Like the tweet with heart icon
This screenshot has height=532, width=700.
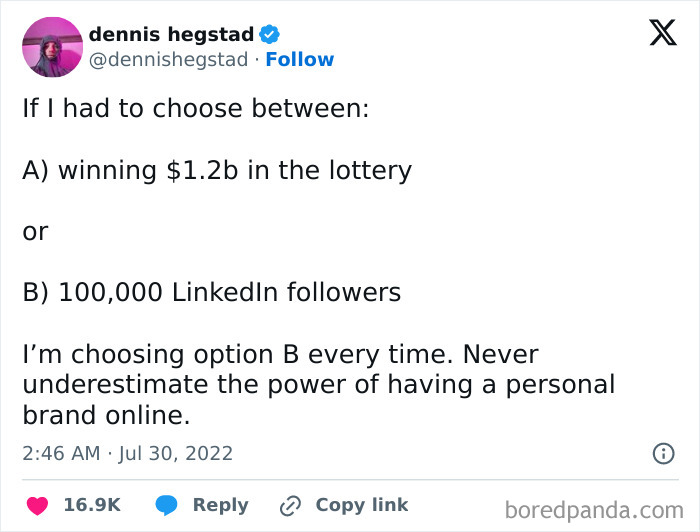tap(38, 506)
